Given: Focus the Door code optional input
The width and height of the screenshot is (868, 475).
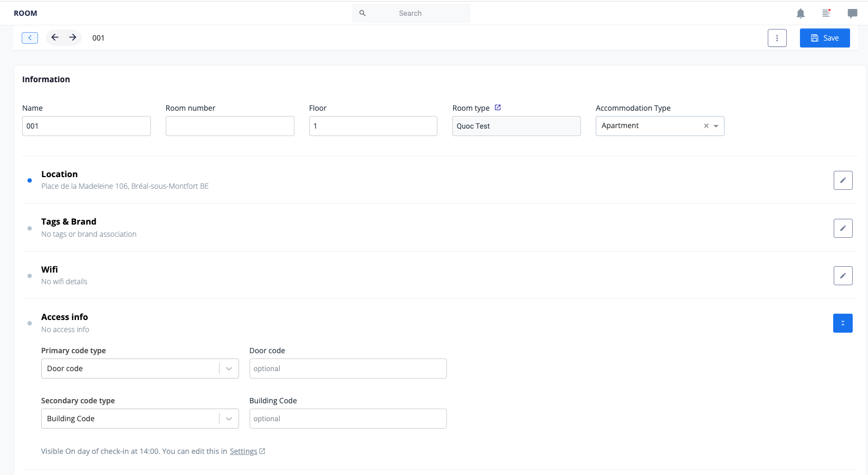Looking at the screenshot, I should pyautogui.click(x=348, y=369).
